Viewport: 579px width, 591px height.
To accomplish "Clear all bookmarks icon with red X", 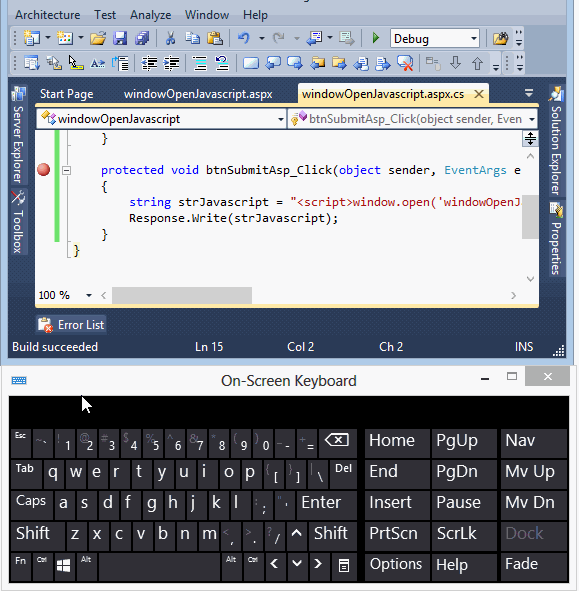I will point(405,63).
